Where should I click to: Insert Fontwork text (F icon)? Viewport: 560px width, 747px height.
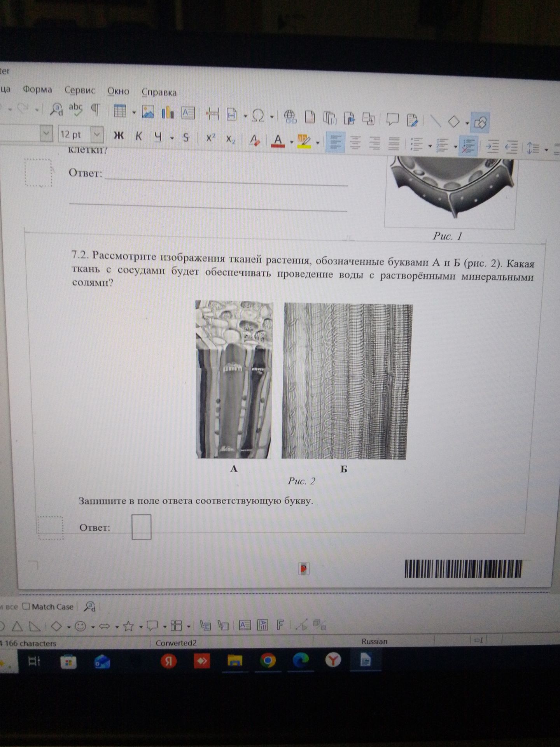click(x=280, y=625)
